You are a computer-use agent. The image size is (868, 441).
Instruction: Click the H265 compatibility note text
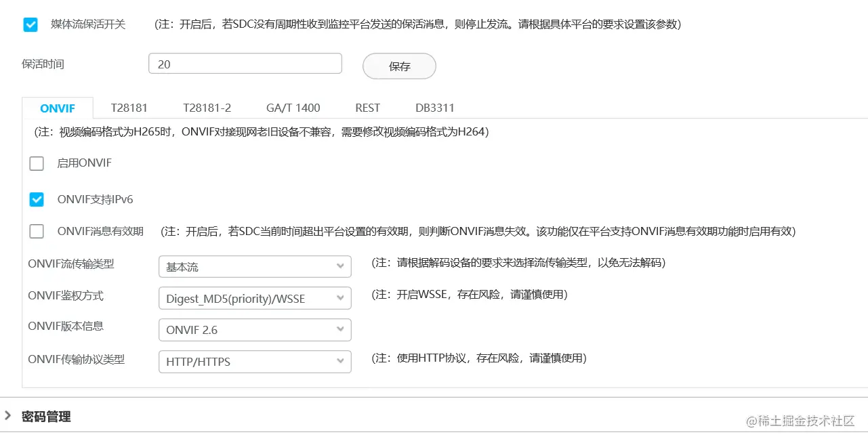click(x=261, y=132)
